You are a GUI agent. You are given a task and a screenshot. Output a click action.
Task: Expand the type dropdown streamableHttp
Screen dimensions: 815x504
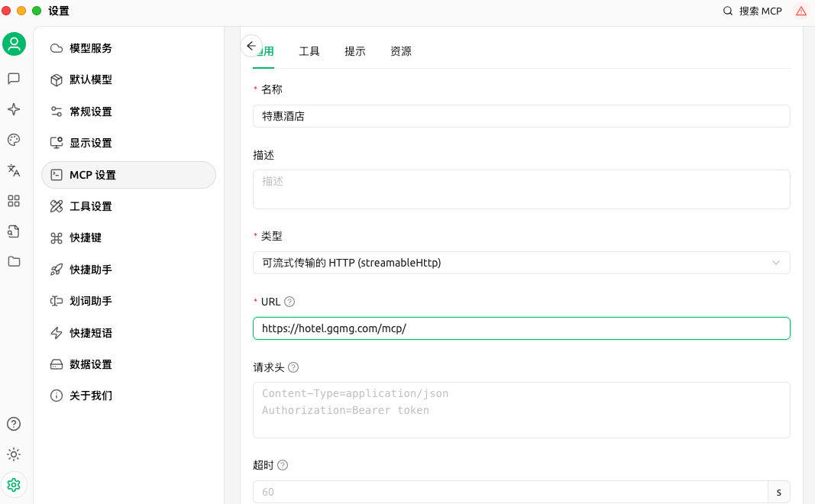tap(521, 263)
